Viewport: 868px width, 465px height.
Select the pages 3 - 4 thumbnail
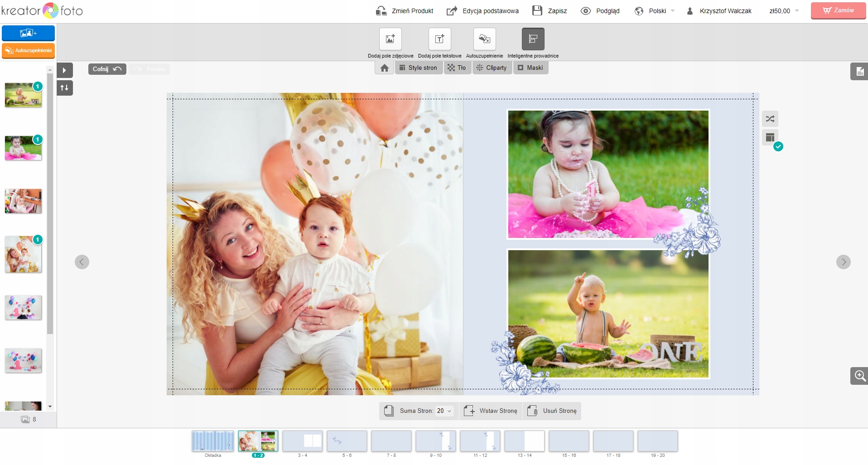(x=302, y=441)
